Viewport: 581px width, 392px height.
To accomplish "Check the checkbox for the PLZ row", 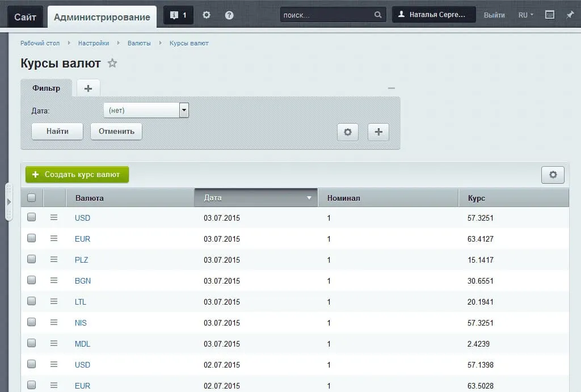I will tap(32, 259).
